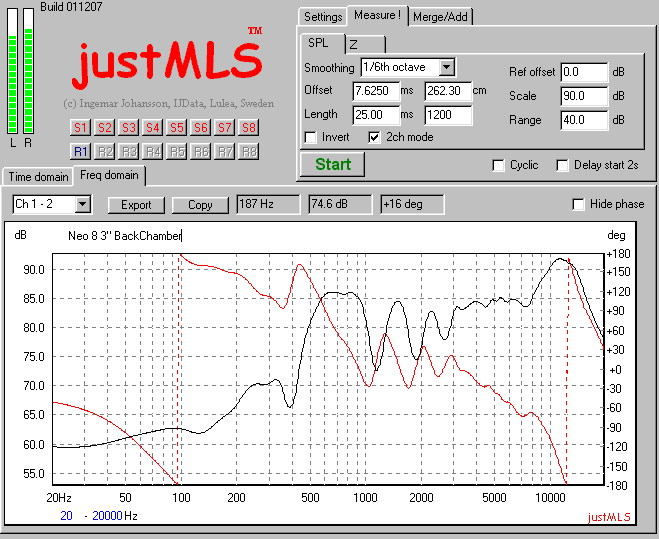Click the Export button
The width and height of the screenshot is (659, 539).
(x=136, y=205)
